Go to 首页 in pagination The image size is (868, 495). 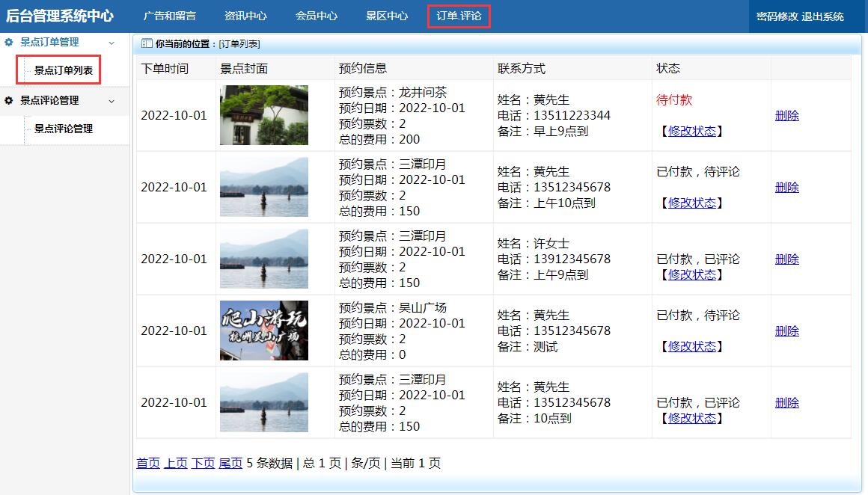[148, 464]
